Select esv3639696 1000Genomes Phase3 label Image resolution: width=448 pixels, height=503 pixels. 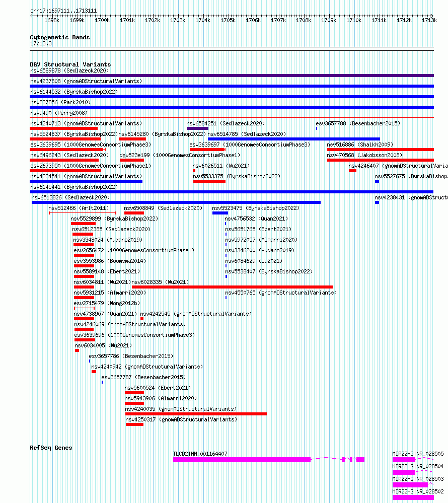[134, 335]
